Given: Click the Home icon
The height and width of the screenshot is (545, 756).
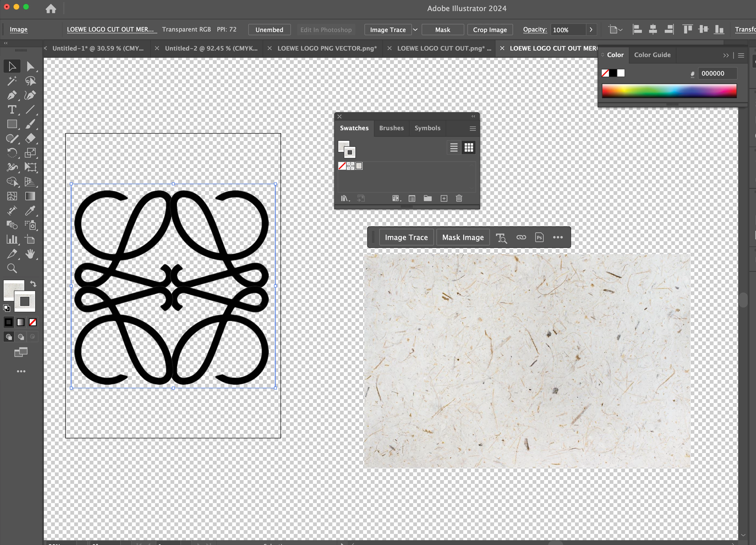Looking at the screenshot, I should tap(51, 8).
